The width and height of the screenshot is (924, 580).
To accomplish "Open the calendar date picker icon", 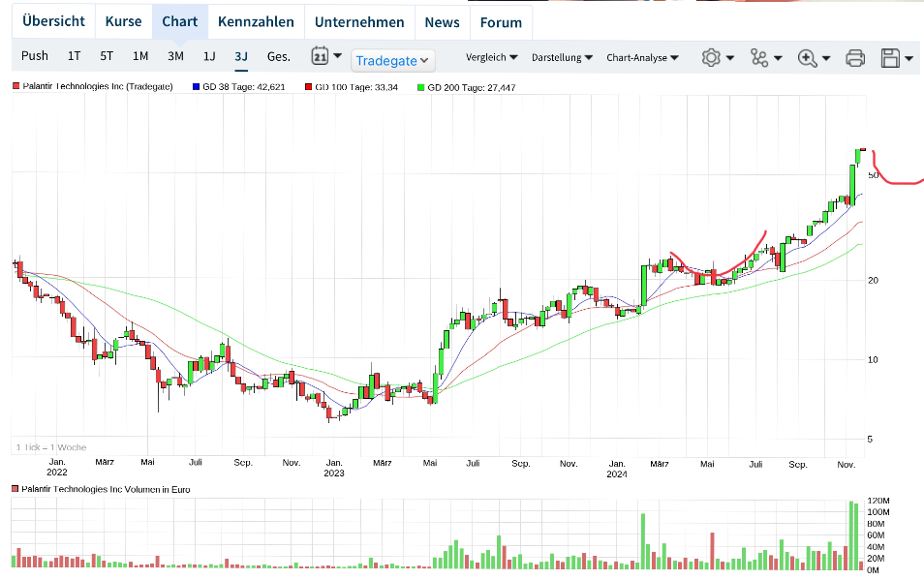I will click(320, 56).
